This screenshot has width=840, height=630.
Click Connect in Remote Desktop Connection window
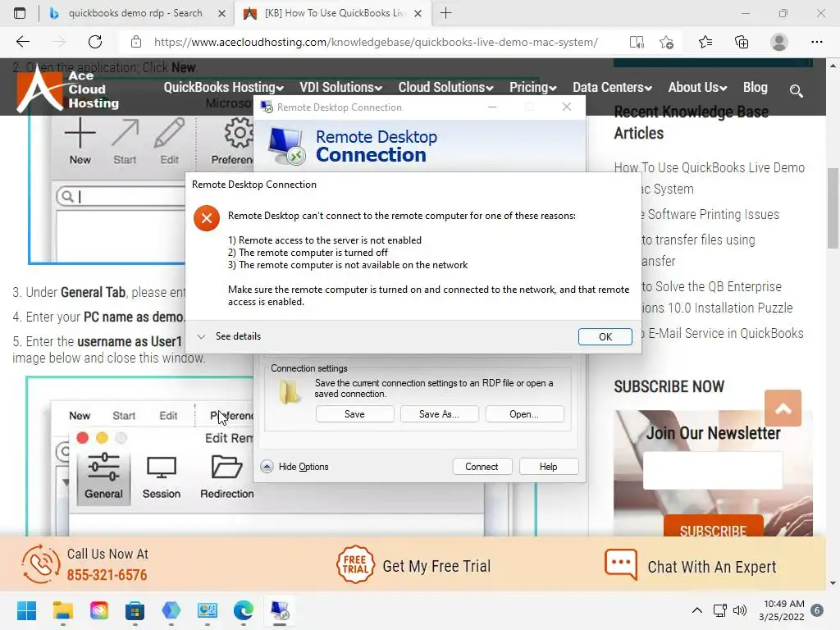tap(482, 467)
